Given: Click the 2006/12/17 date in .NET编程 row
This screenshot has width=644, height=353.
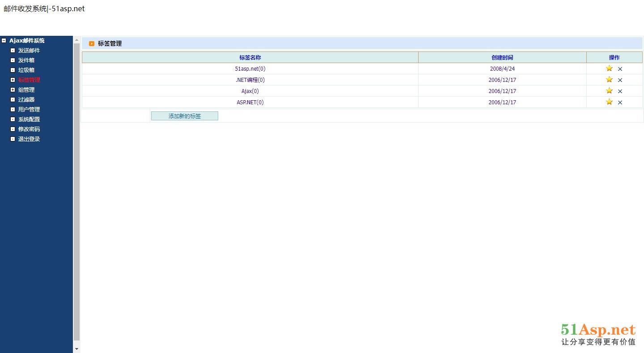Looking at the screenshot, I should pyautogui.click(x=502, y=80).
